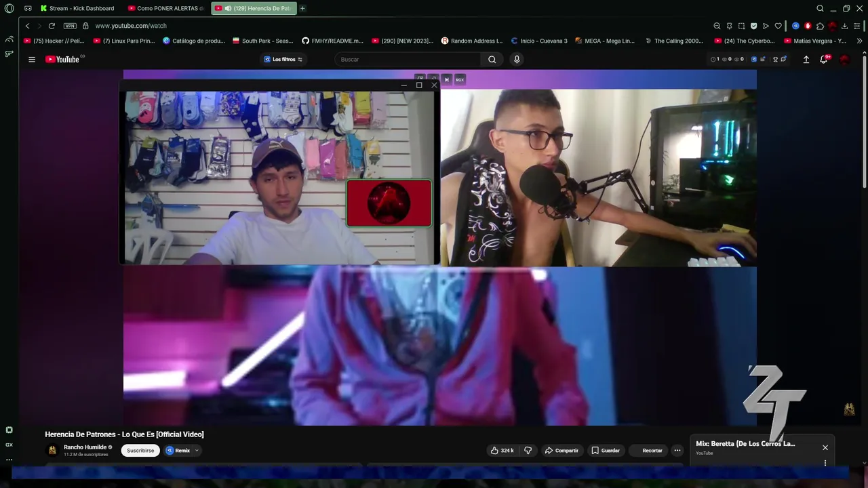The image size is (868, 488).
Task: Expand the bookmarks overflow double chevron
Action: click(860, 41)
